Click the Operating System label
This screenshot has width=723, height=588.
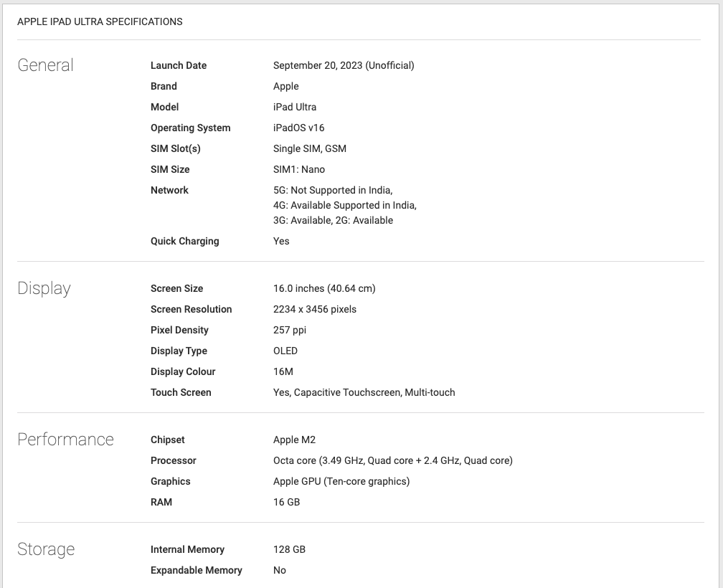click(191, 128)
